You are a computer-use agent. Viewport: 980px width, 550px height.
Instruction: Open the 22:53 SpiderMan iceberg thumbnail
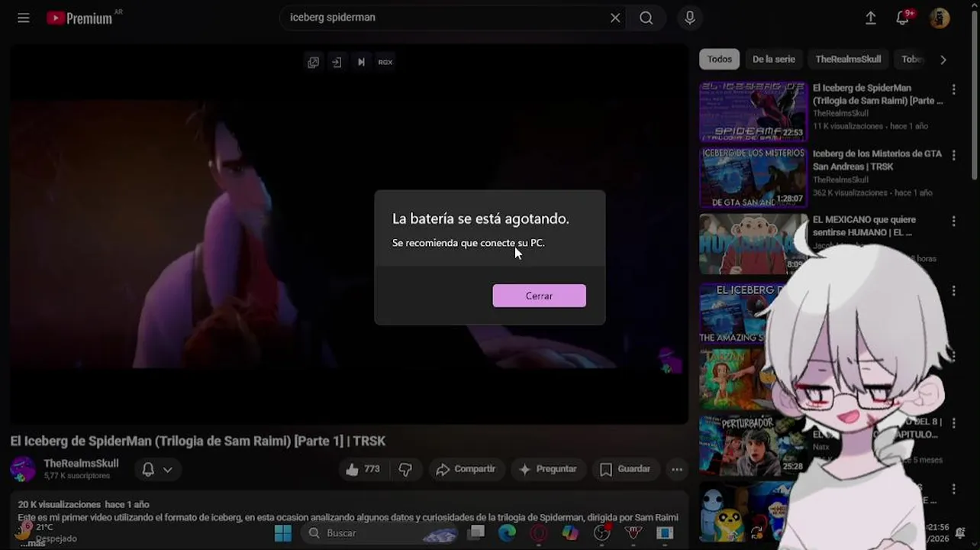(x=753, y=112)
